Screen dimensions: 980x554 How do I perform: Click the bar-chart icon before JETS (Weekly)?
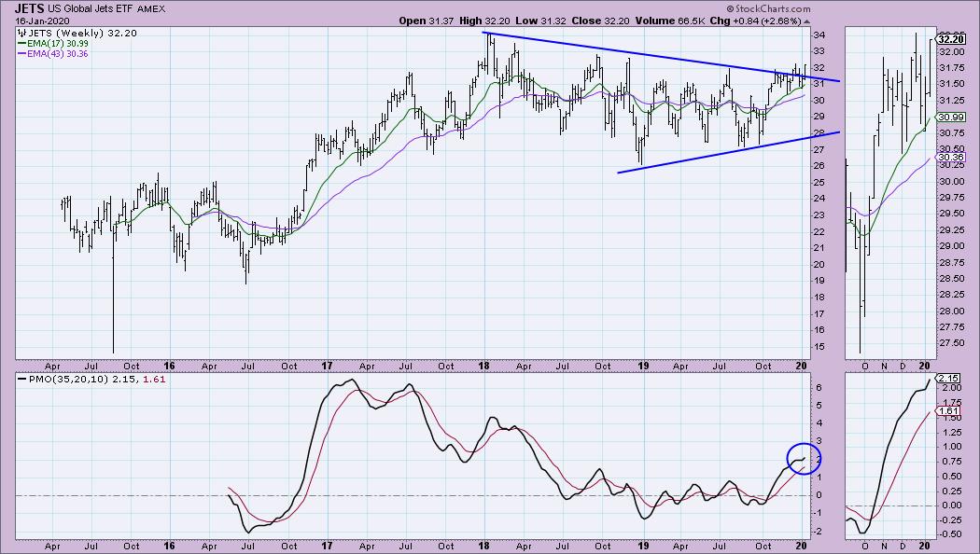click(22, 33)
